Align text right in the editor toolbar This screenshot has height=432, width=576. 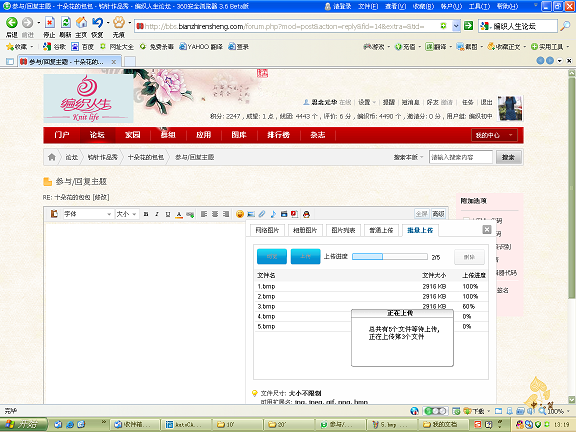[x=226, y=214]
